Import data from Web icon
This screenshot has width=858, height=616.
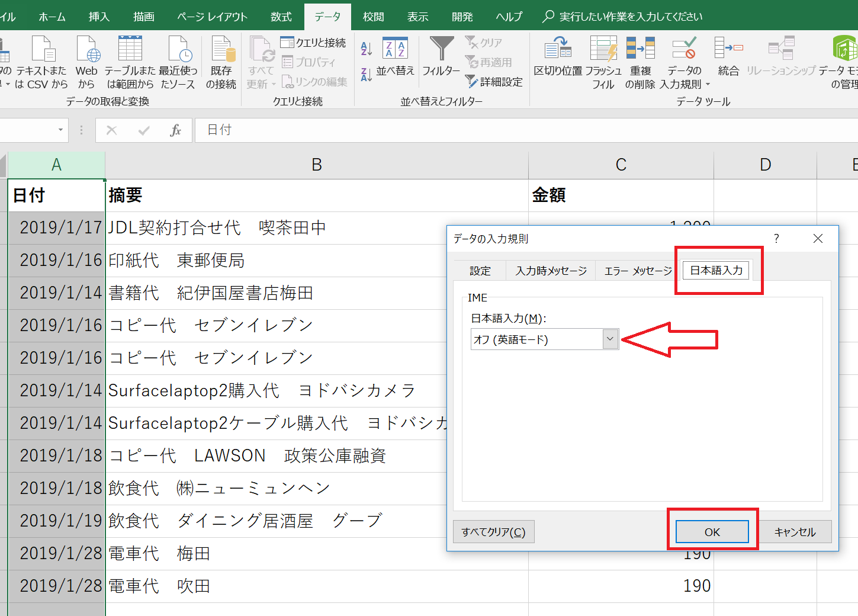click(86, 49)
